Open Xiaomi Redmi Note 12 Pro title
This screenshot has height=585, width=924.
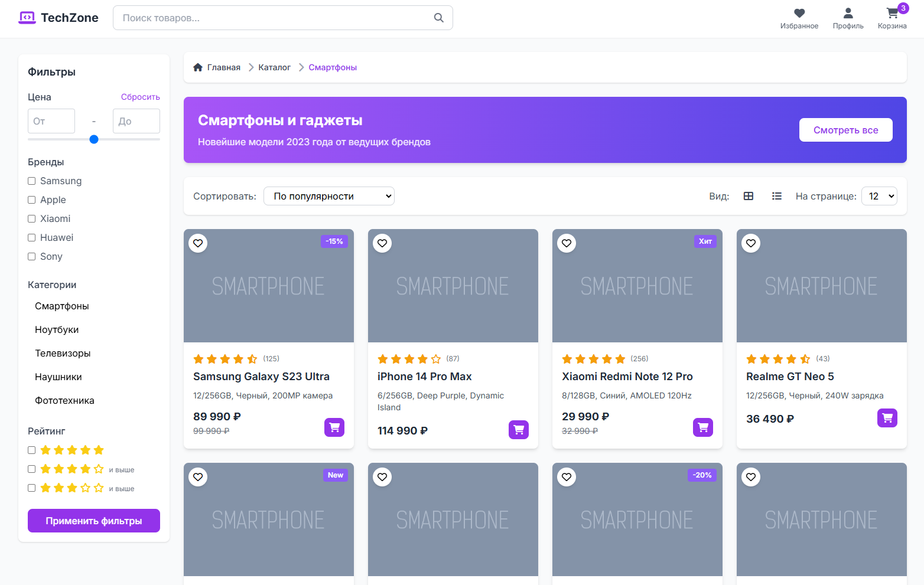coord(627,377)
